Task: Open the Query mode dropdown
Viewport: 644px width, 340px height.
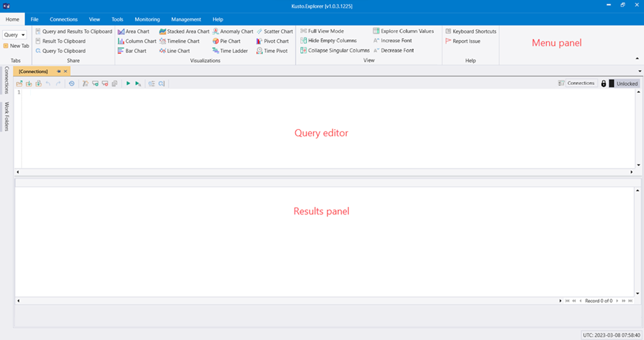Action: tap(14, 34)
